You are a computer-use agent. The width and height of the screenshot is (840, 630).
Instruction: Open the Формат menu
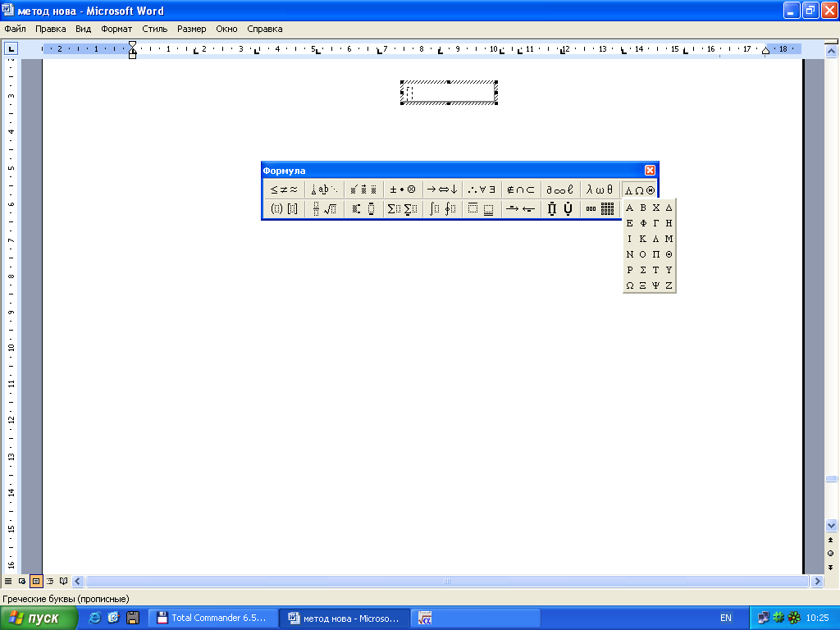tap(116, 29)
